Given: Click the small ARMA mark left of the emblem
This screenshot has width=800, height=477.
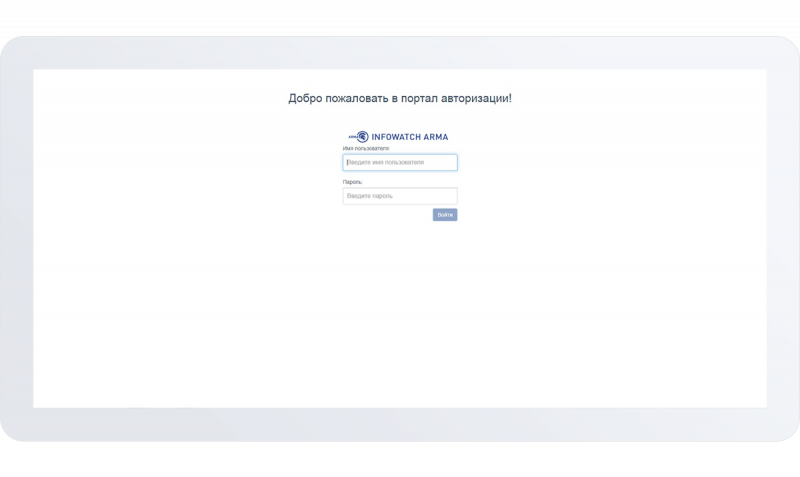Looking at the screenshot, I should 352,137.
